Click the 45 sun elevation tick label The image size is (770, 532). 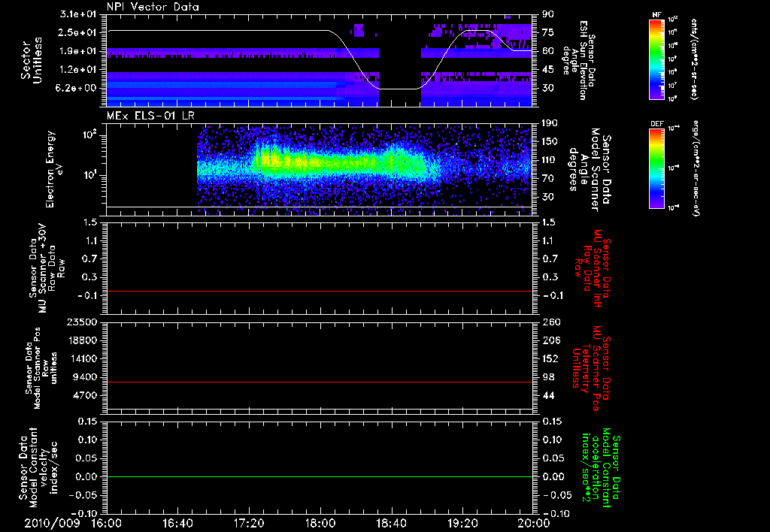pos(548,70)
